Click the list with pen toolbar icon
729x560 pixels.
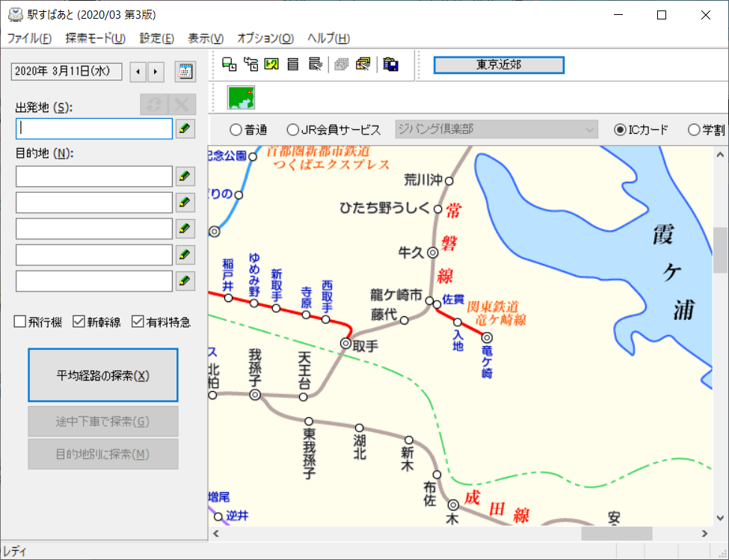pos(315,64)
